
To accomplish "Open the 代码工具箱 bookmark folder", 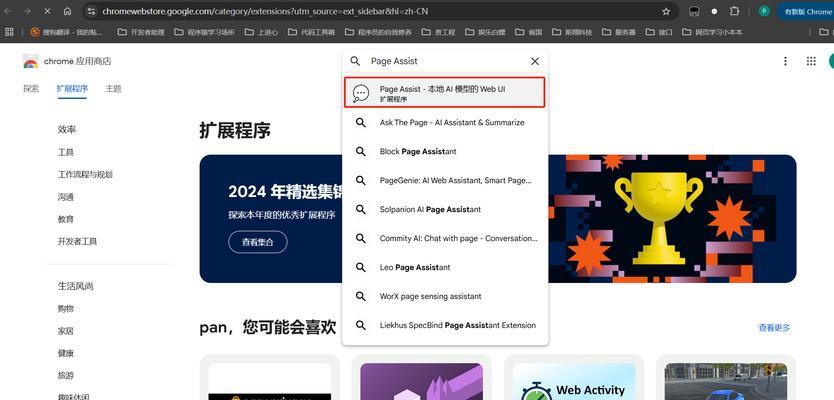I will 311,32.
